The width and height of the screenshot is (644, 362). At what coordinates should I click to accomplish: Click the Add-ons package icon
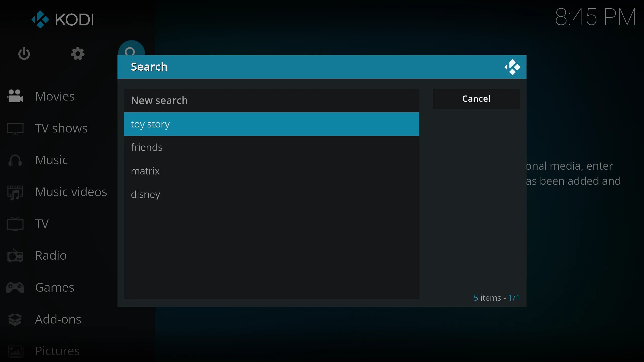14,319
